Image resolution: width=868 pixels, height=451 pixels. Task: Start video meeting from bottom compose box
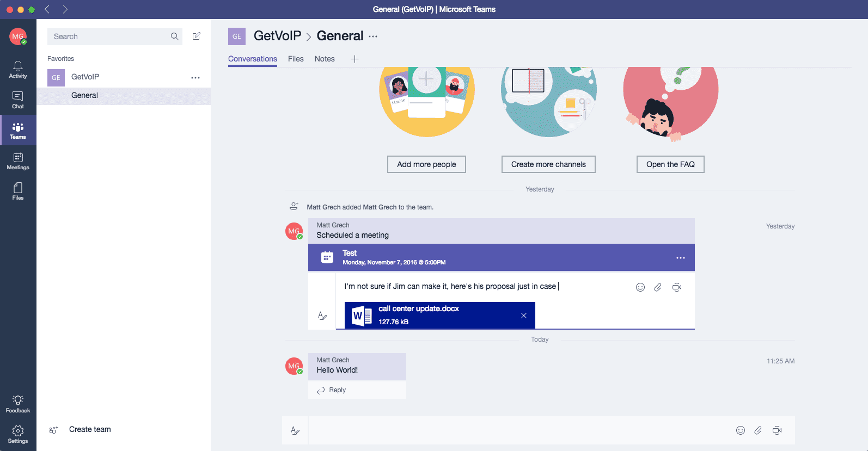point(777,430)
